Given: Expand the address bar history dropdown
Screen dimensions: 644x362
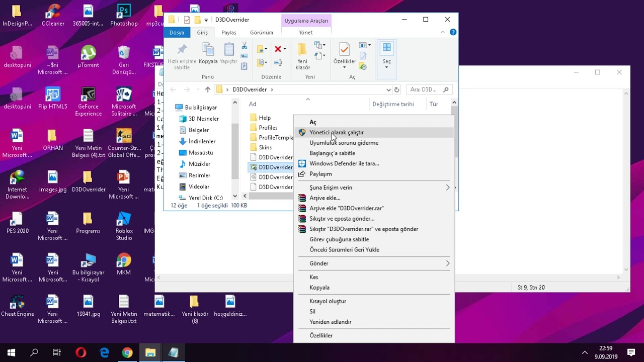Looking at the screenshot, I should pos(388,89).
